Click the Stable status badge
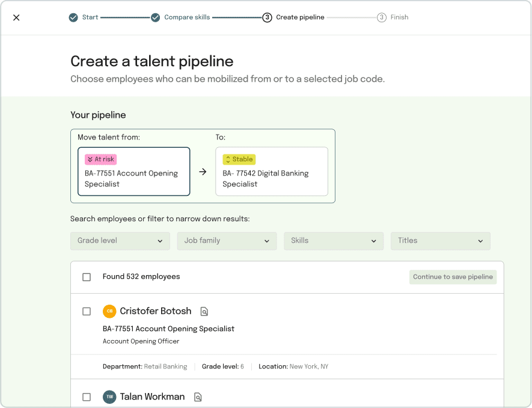Image resolution: width=532 pixels, height=408 pixels. pos(239,159)
